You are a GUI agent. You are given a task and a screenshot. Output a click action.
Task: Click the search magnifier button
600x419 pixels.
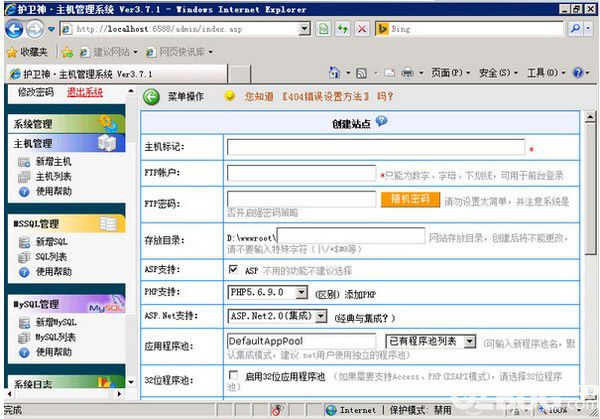pyautogui.click(x=575, y=29)
